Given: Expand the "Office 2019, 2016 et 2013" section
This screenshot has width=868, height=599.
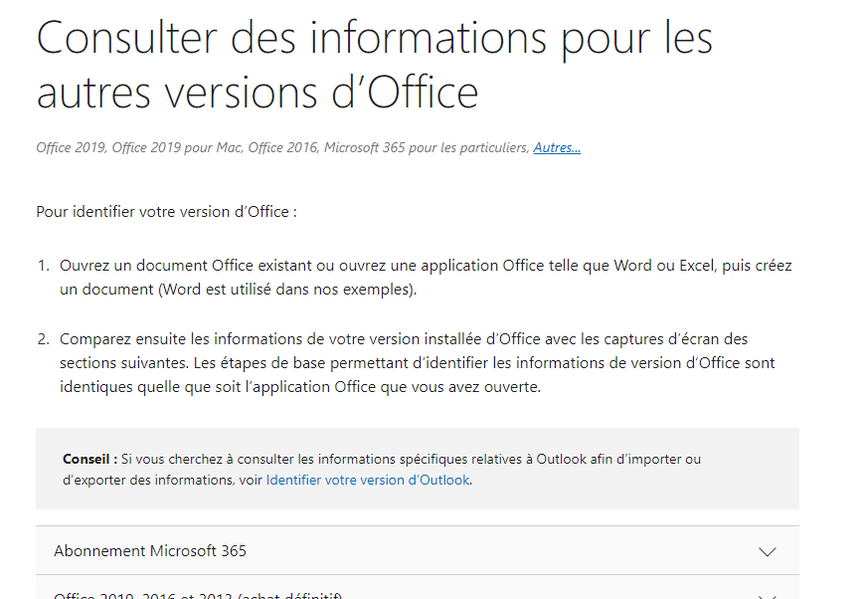Looking at the screenshot, I should pyautogui.click(x=418, y=587).
